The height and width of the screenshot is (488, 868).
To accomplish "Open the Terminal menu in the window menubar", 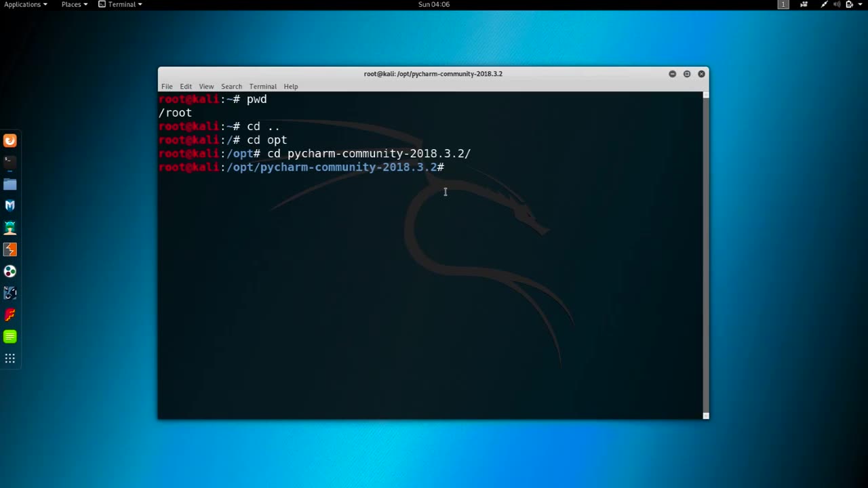I will pyautogui.click(x=262, y=86).
